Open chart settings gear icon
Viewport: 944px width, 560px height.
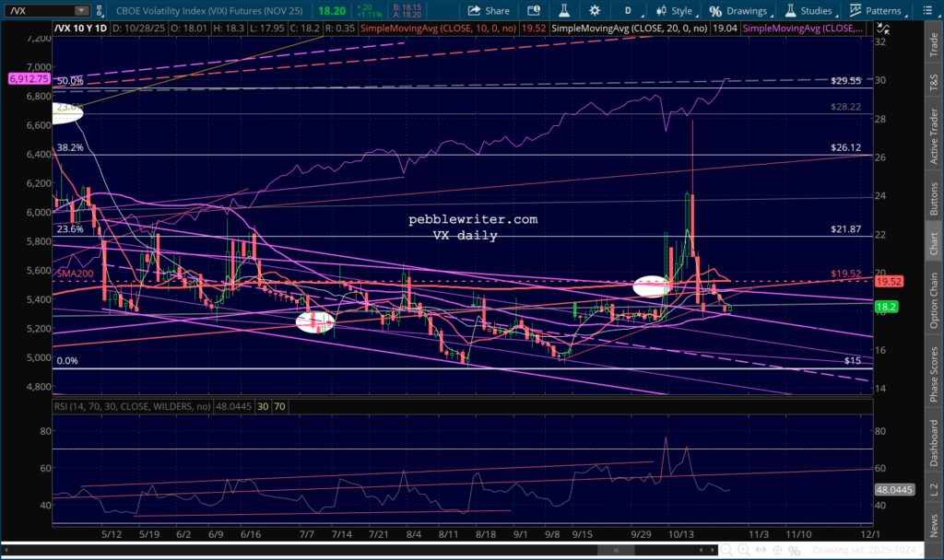coord(595,11)
